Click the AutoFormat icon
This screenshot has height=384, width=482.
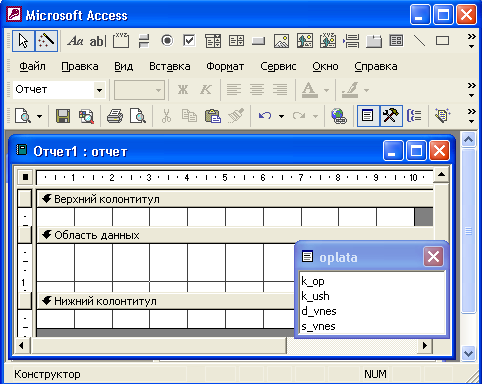pyautogui.click(x=443, y=116)
